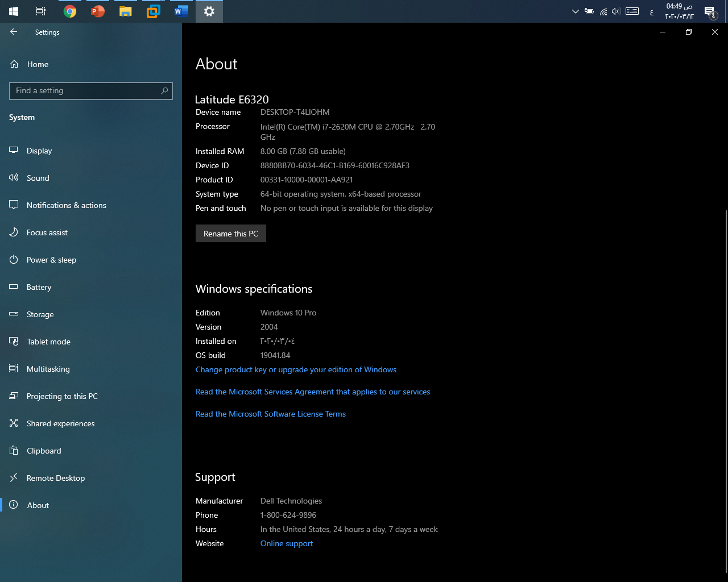This screenshot has width=728, height=582.
Task: Open Display settings in sidebar
Action: (91, 151)
